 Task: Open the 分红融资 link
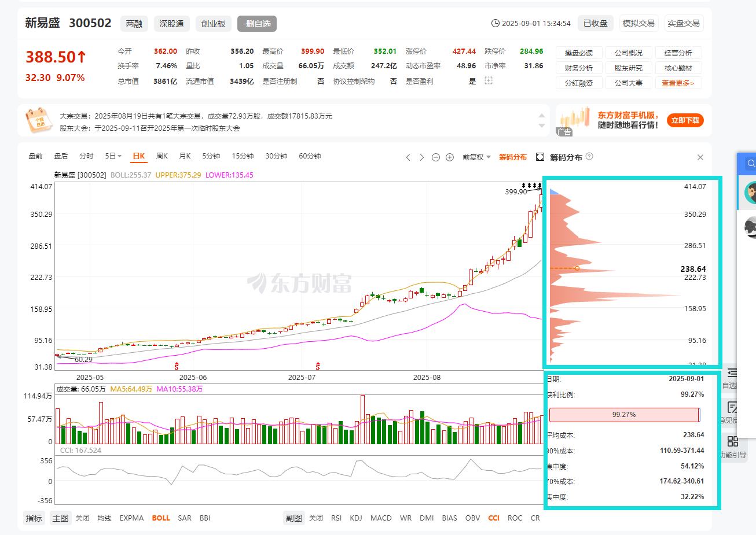pyautogui.click(x=579, y=83)
